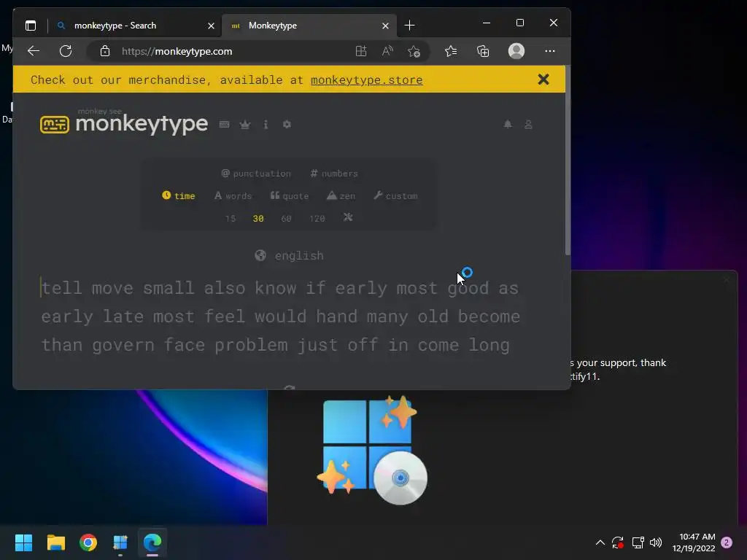Switch to the Monkeytype tab

(310, 26)
